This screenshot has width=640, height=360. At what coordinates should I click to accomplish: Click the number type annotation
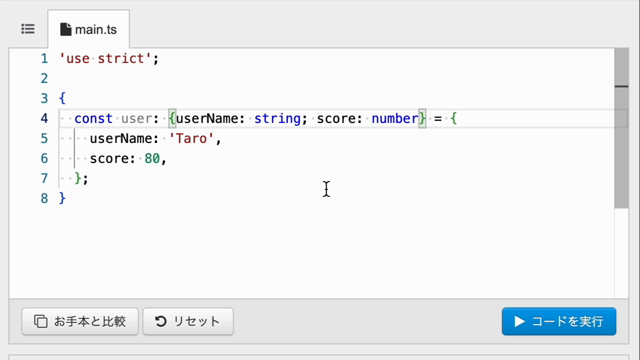395,119
